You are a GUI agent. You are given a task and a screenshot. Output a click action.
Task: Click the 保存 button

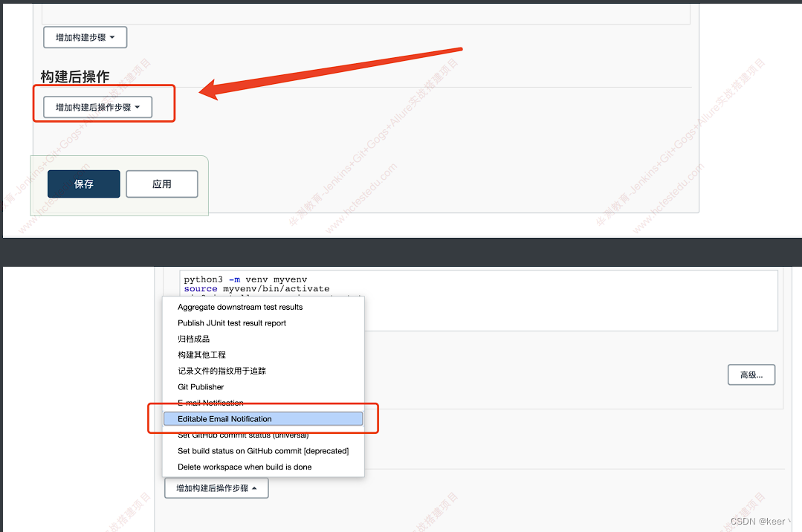[x=84, y=184]
